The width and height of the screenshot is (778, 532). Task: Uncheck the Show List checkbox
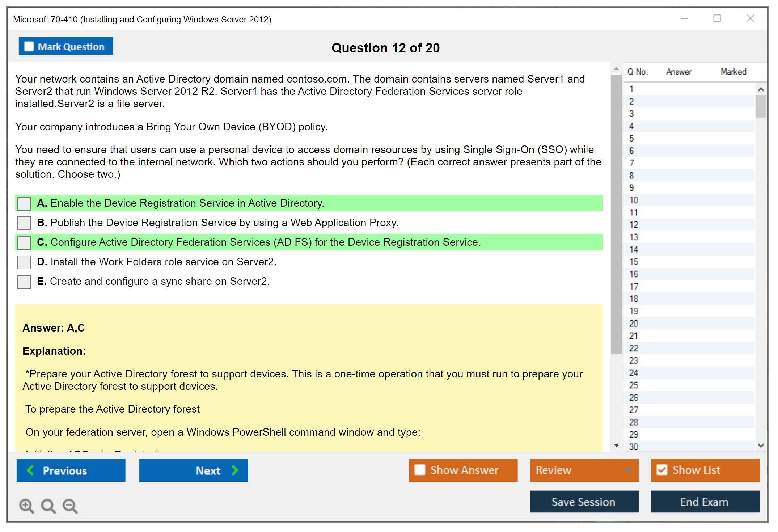click(x=662, y=470)
